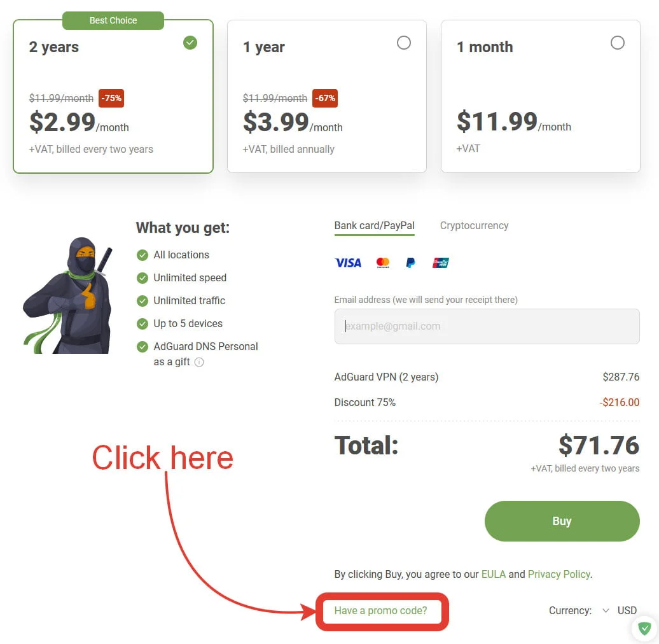
Task: Click the UnionPay card icon
Action: (440, 263)
